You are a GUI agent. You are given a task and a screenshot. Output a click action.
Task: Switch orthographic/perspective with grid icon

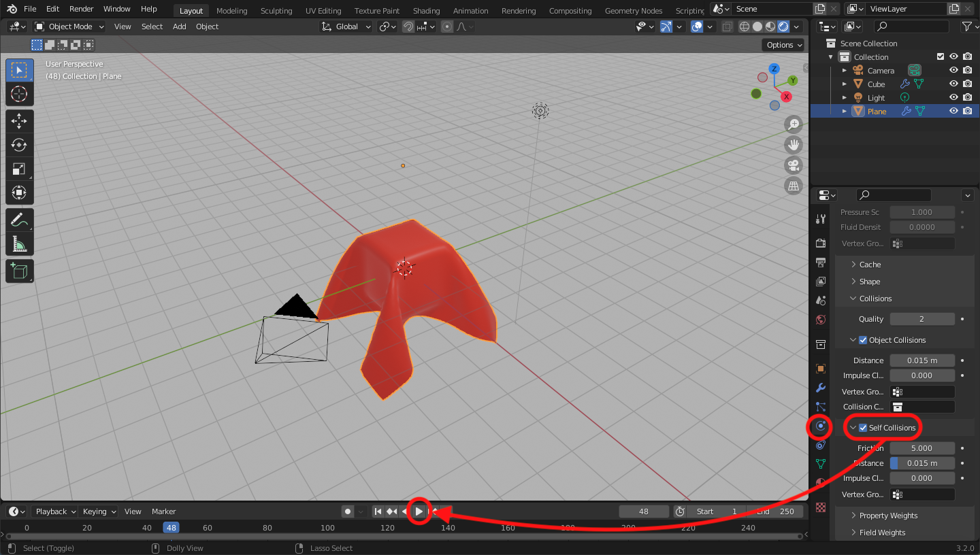793,186
